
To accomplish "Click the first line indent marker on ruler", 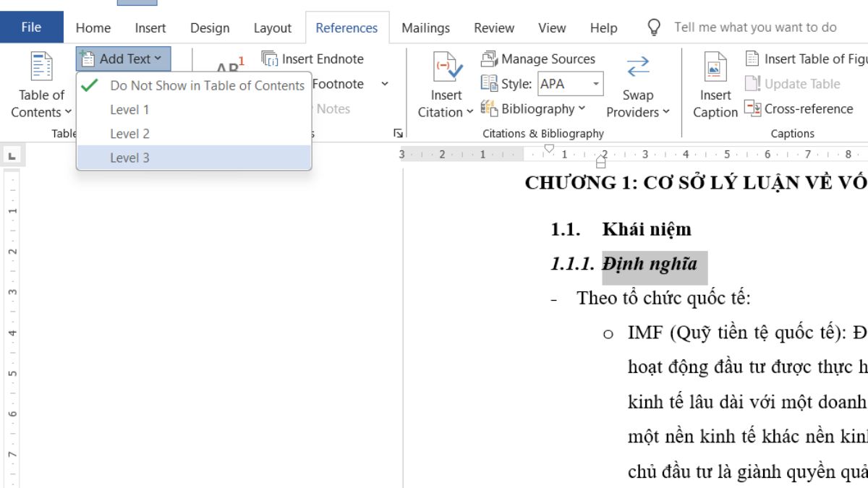I will tap(549, 148).
